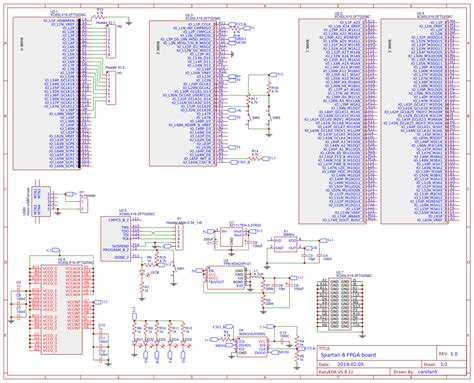Select resistor R14 next to CSO_B net
This screenshot has width=474, height=383.
point(255,158)
